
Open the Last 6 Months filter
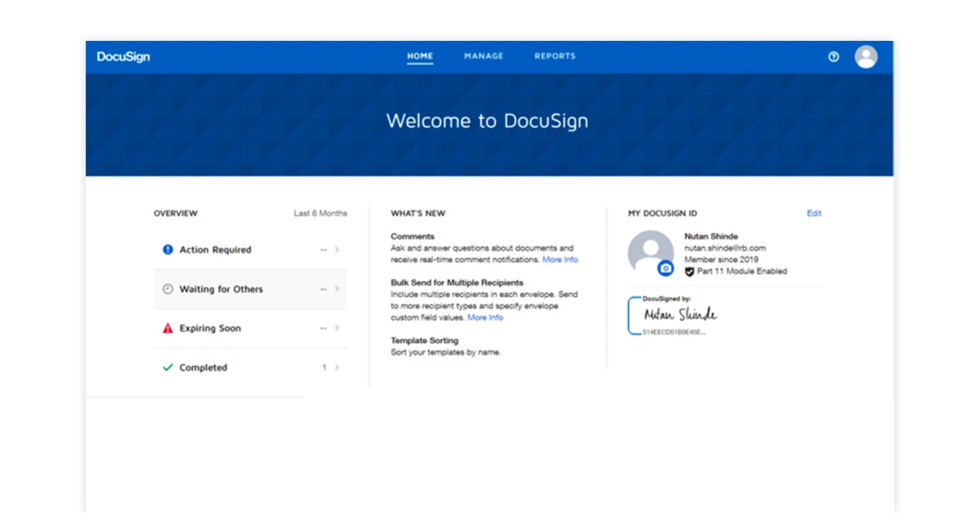[x=322, y=212]
